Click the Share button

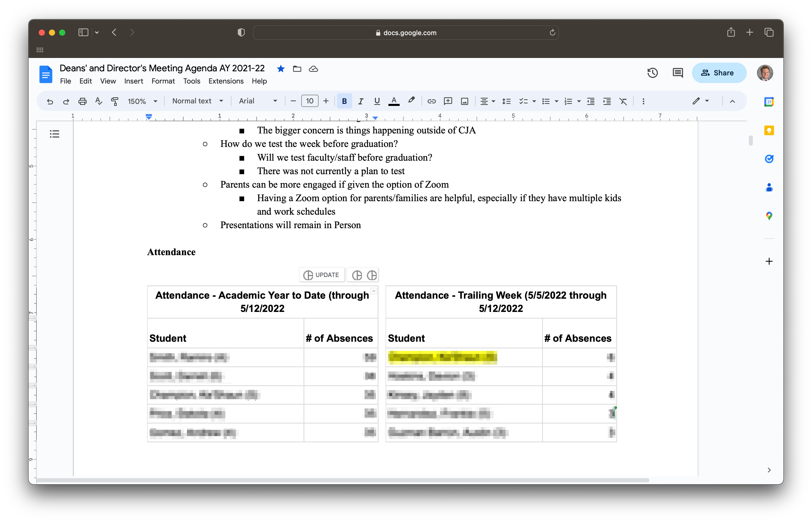(719, 73)
